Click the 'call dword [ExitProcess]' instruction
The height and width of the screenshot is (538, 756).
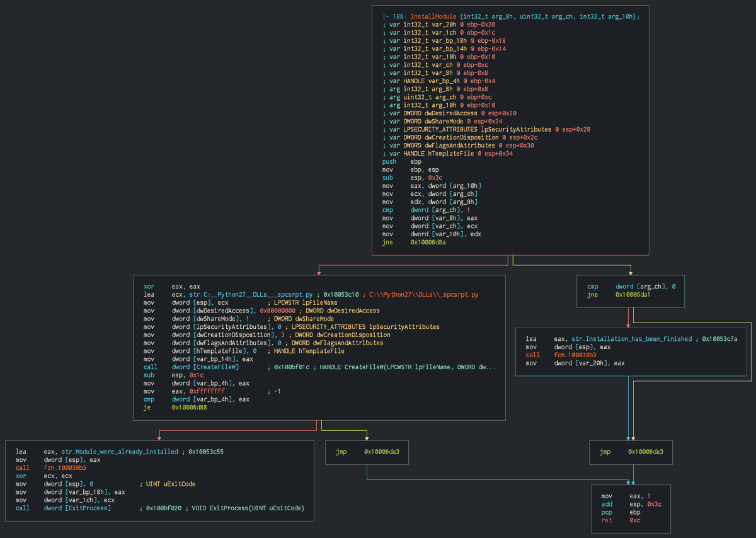63,508
